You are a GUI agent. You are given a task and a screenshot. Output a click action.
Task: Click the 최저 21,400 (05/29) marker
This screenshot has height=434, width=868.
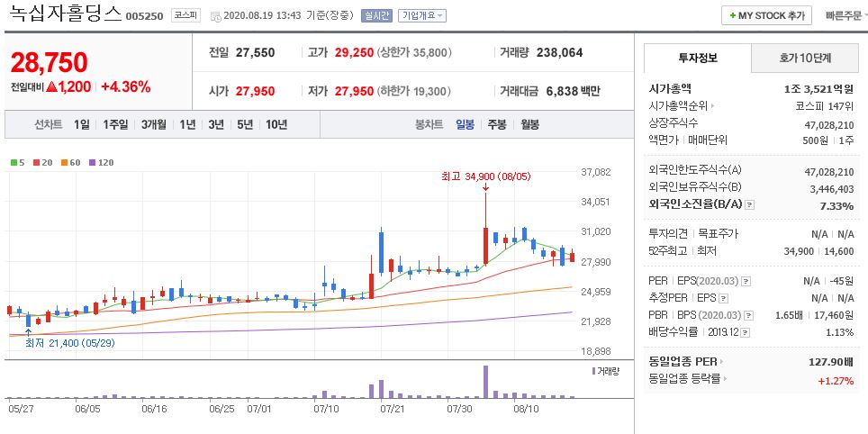click(x=69, y=343)
